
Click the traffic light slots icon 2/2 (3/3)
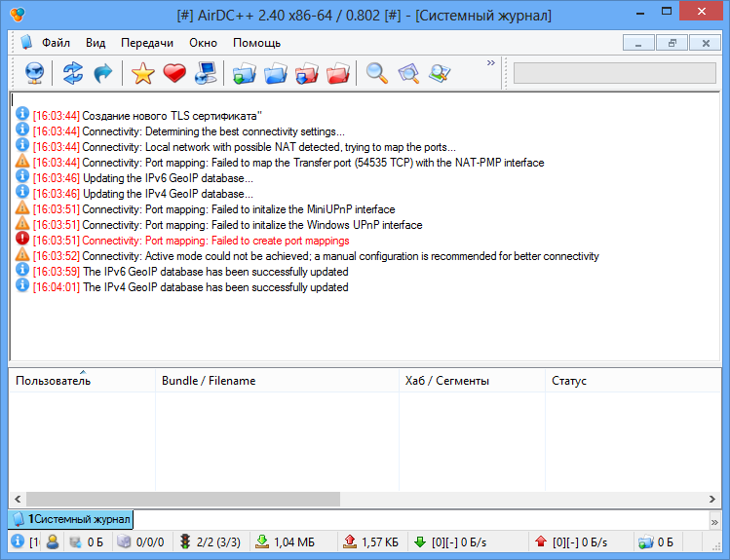pos(185,541)
